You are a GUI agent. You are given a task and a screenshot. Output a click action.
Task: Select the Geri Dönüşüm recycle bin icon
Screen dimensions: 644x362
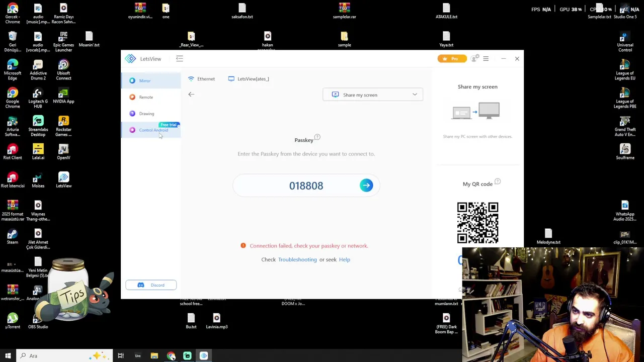[13, 41]
